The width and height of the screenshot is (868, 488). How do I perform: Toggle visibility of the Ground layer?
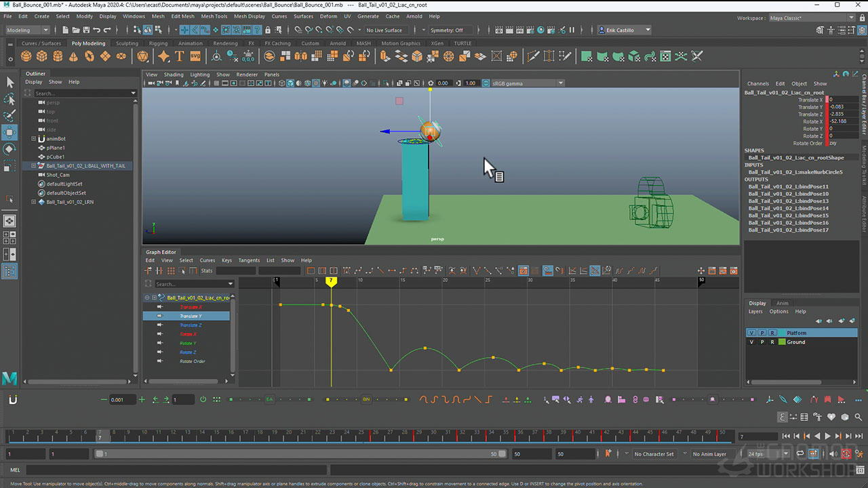click(x=751, y=342)
